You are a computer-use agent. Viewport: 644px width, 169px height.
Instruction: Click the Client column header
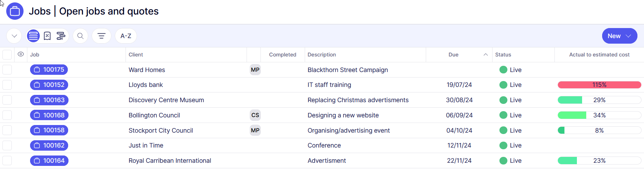[136, 55]
